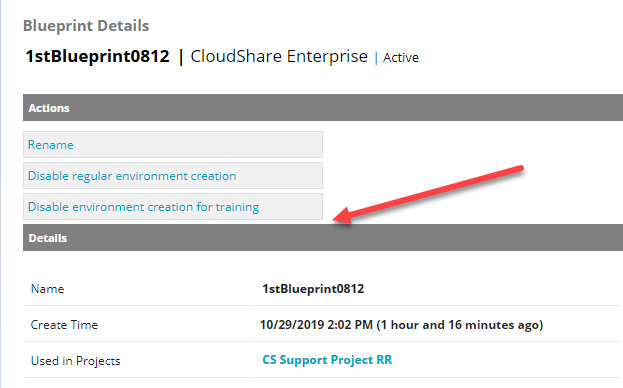Click the Details section header bar

323,237
